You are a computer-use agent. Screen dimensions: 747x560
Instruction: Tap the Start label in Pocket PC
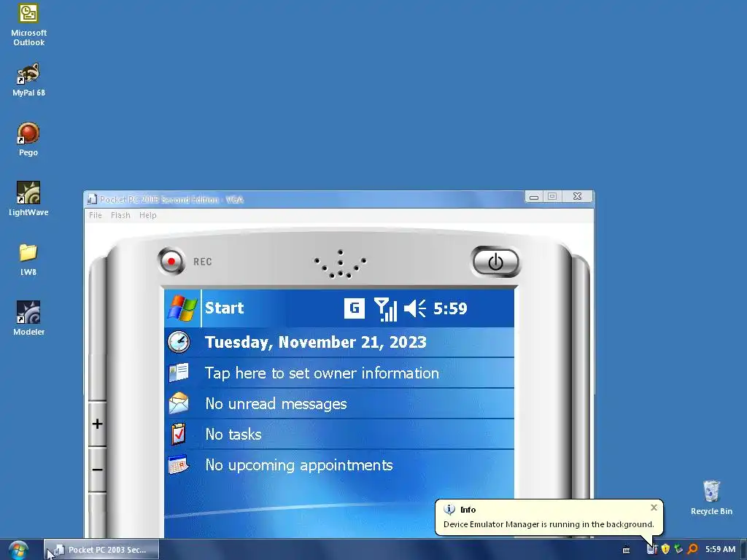(224, 308)
